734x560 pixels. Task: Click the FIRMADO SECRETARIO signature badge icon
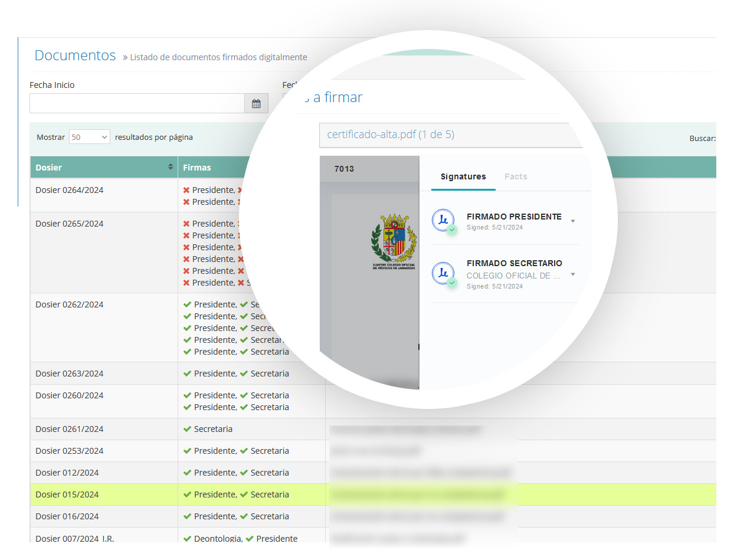pos(443,274)
